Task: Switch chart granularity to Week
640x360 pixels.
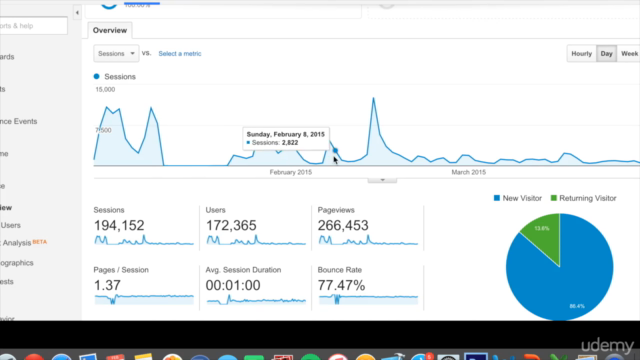Action: click(629, 53)
